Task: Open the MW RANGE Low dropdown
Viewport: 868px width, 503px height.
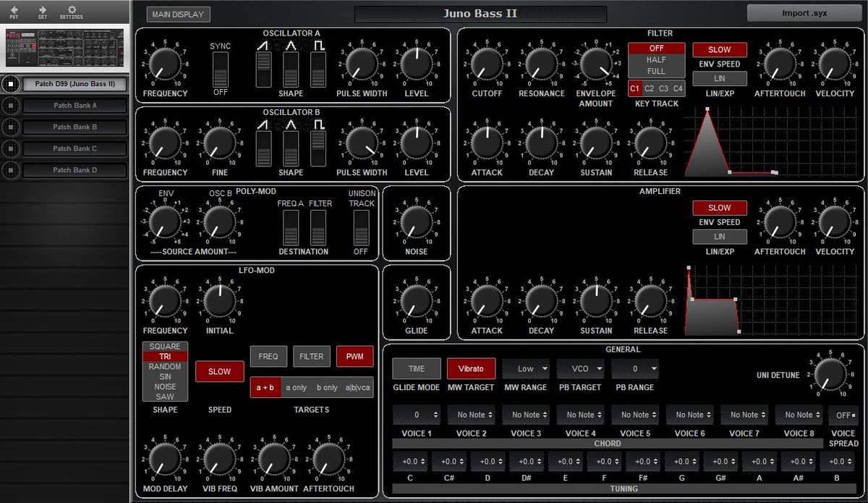Action: pos(526,368)
